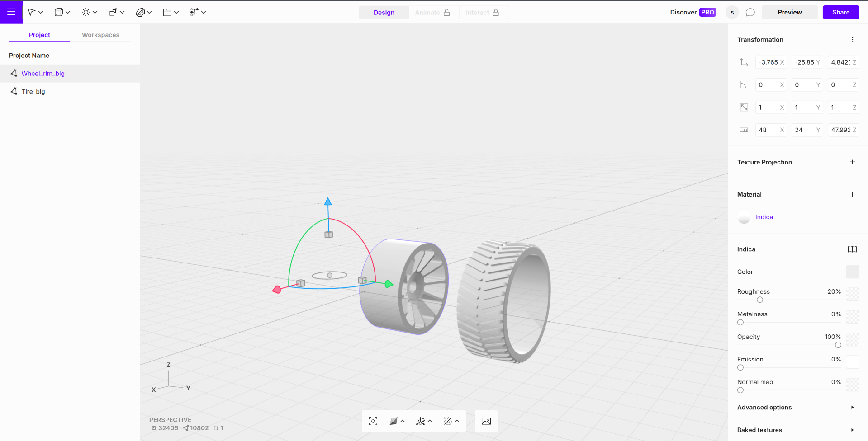
Task: Click the red X-axis gizmo arrow
Action: point(277,289)
